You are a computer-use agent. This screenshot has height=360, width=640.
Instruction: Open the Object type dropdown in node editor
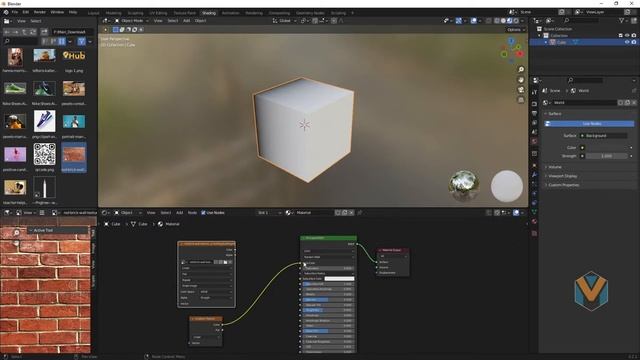pos(128,213)
